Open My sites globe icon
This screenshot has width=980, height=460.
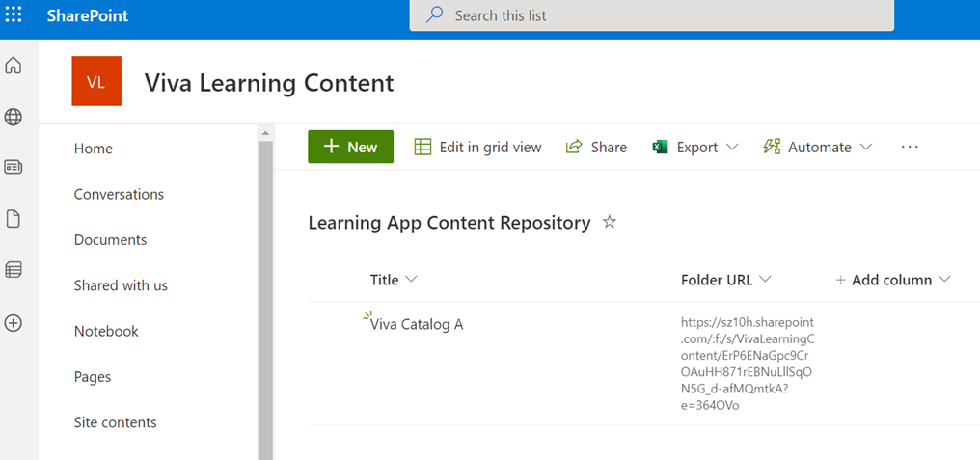[x=14, y=117]
